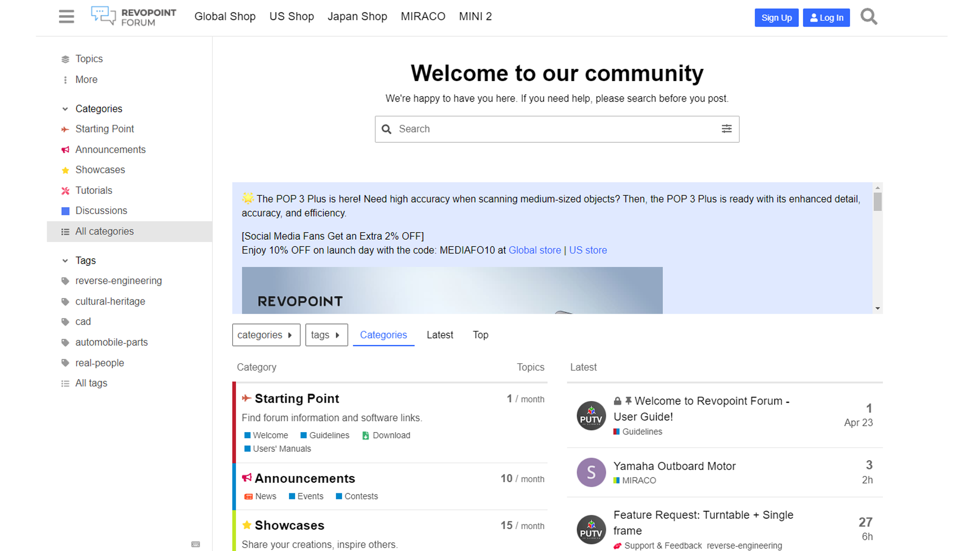Click the automobile-parts tag icon
Image resolution: width=980 pixels, height=551 pixels.
point(65,343)
